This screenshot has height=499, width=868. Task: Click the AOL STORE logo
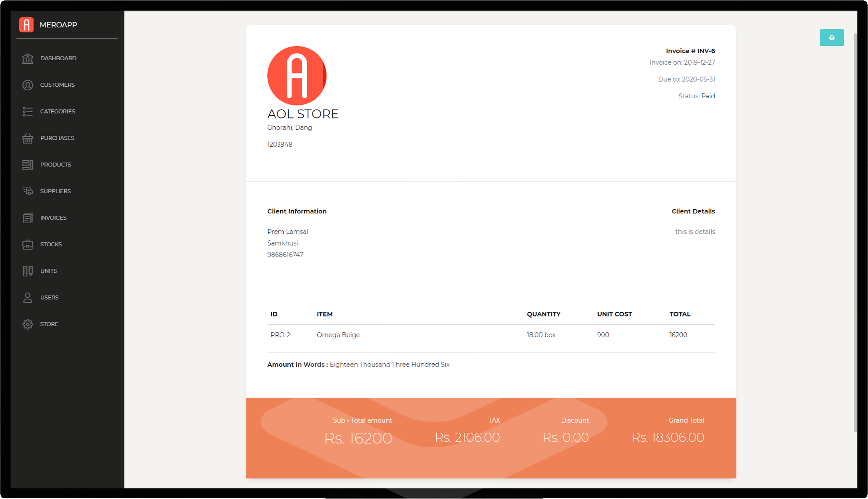(296, 75)
